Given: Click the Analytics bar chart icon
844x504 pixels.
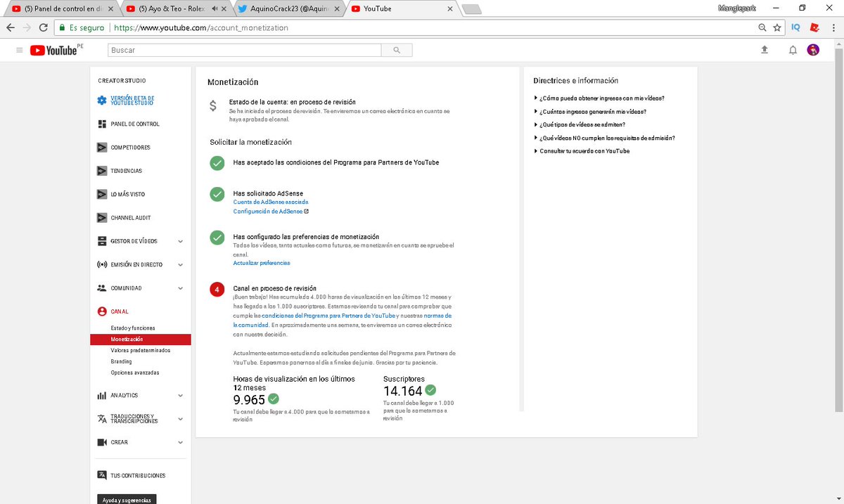Looking at the screenshot, I should pyautogui.click(x=102, y=396).
